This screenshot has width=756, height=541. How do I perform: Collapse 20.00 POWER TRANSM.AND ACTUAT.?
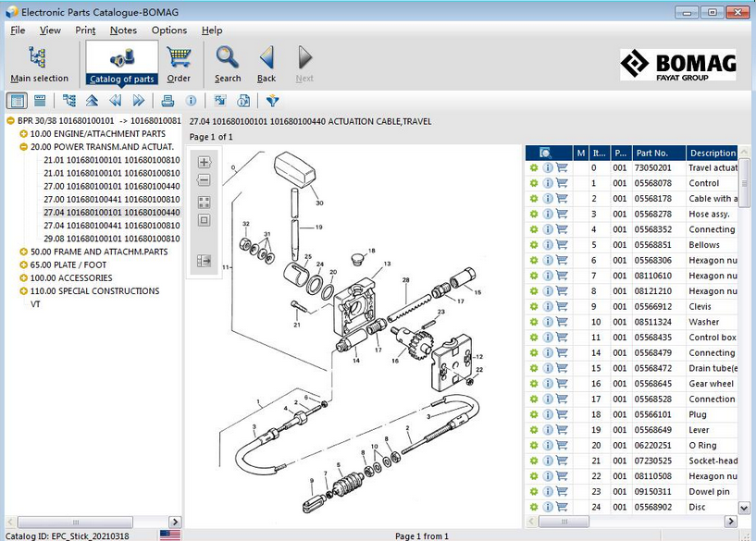(23, 147)
